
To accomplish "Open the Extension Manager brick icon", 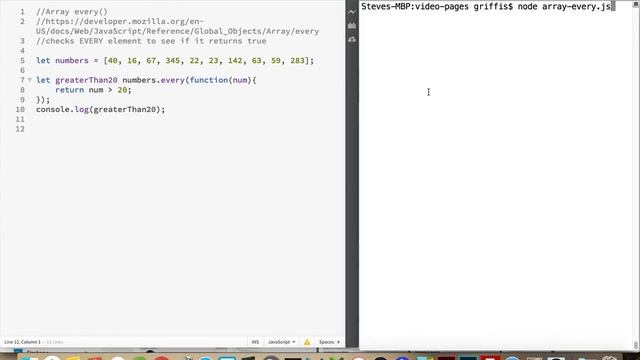I will click(352, 26).
